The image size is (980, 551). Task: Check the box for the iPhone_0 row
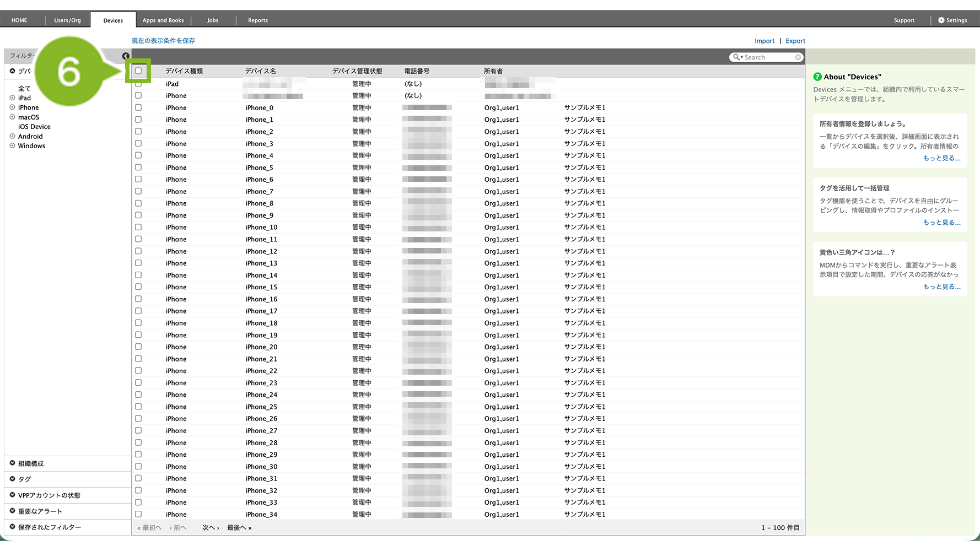click(138, 108)
